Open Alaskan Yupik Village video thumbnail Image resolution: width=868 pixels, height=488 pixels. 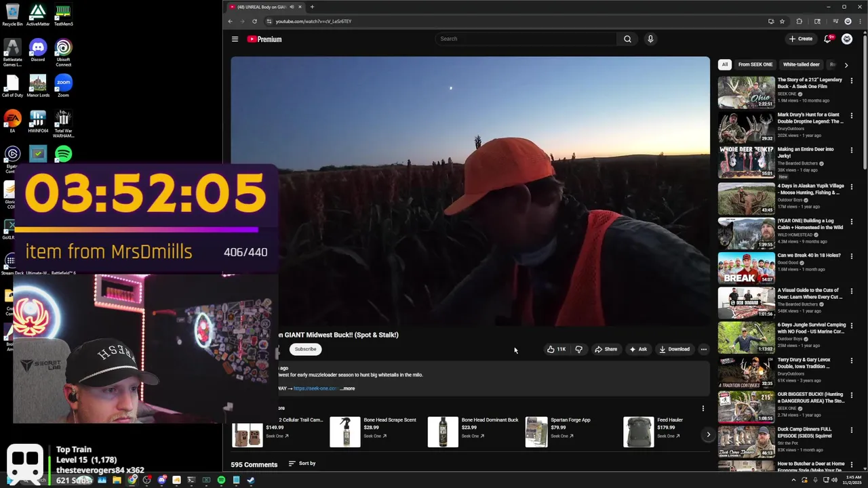(x=746, y=198)
